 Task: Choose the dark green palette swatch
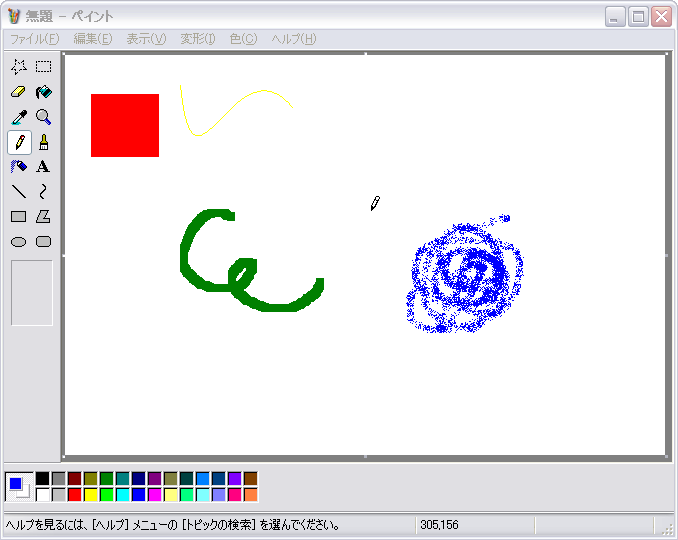(106, 479)
